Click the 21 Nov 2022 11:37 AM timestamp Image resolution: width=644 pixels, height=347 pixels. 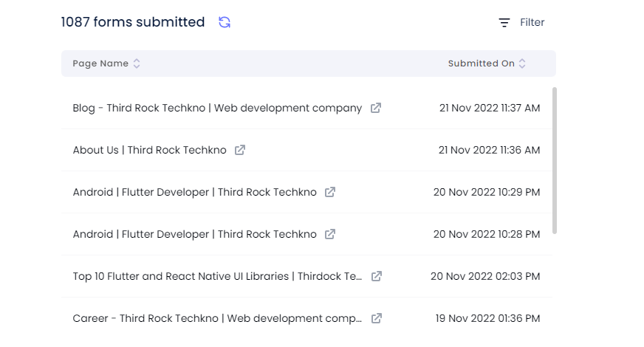[x=489, y=108]
